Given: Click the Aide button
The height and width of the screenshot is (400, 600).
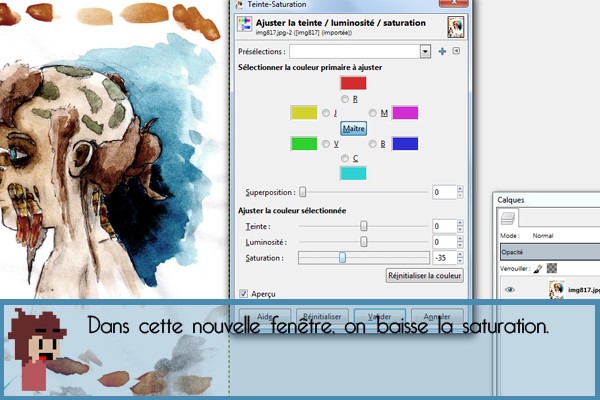Looking at the screenshot, I should pos(265,317).
